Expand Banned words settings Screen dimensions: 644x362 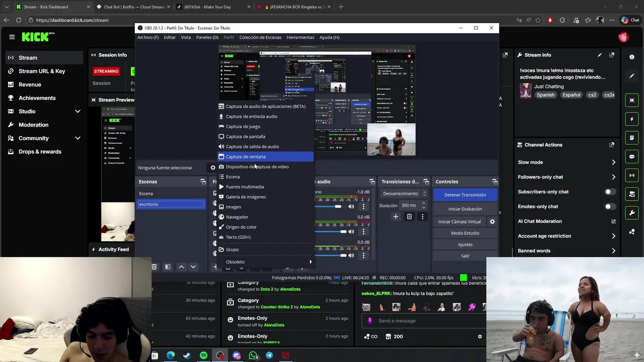tap(613, 250)
